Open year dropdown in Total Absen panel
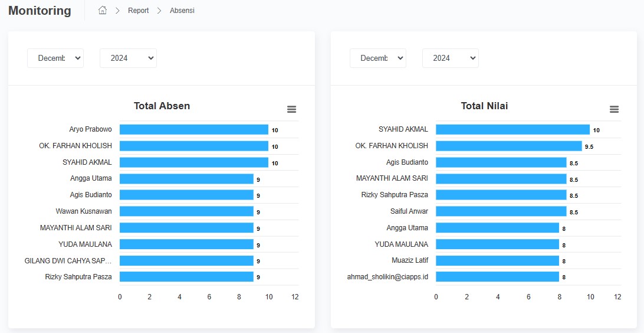 (128, 58)
